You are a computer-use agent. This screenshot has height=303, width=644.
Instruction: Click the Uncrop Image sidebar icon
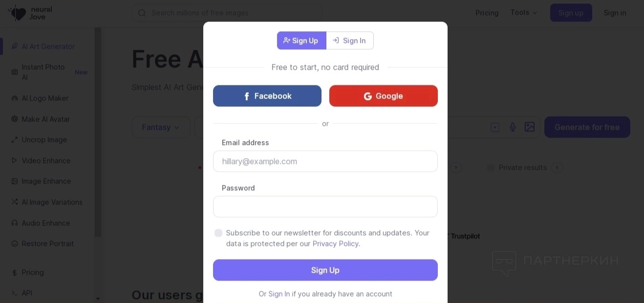15,140
